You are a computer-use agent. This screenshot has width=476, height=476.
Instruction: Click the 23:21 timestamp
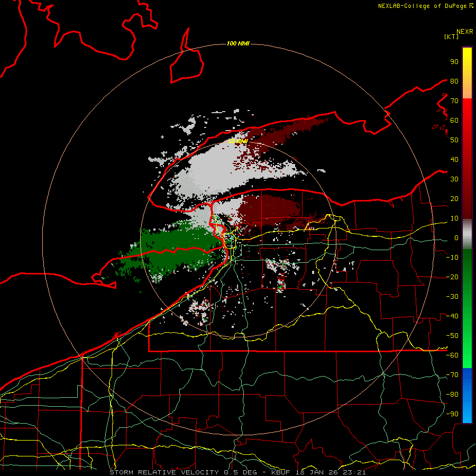click(354, 472)
